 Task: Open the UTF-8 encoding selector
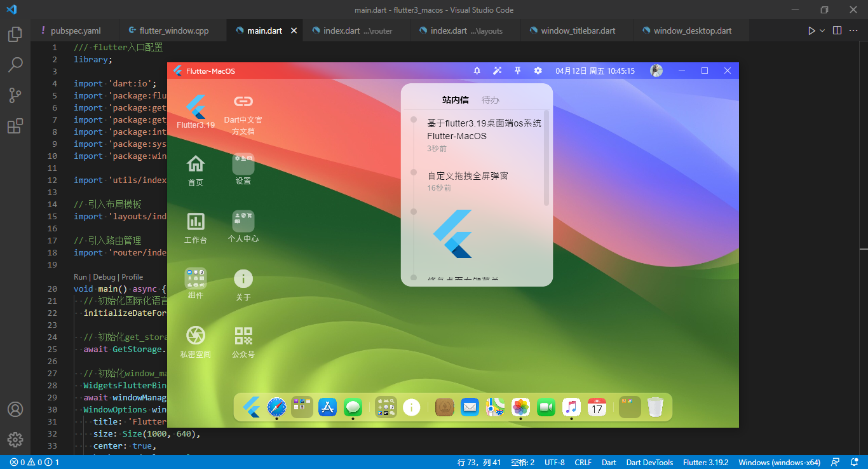(554, 462)
